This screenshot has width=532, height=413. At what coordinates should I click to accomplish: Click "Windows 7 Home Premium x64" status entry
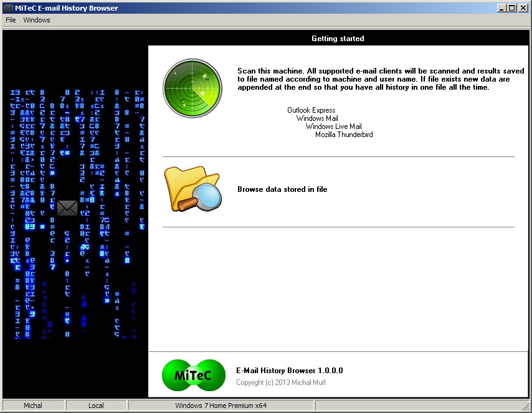pos(221,406)
